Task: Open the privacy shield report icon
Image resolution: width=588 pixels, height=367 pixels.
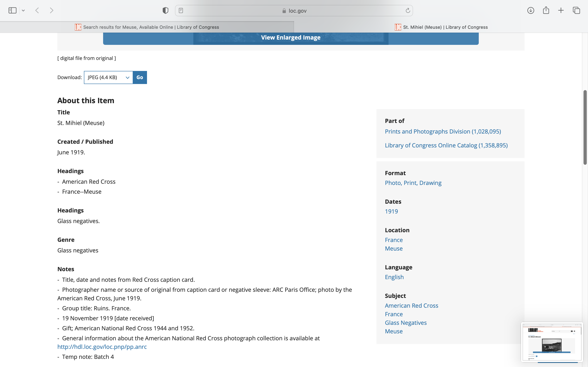Action: pos(165,10)
